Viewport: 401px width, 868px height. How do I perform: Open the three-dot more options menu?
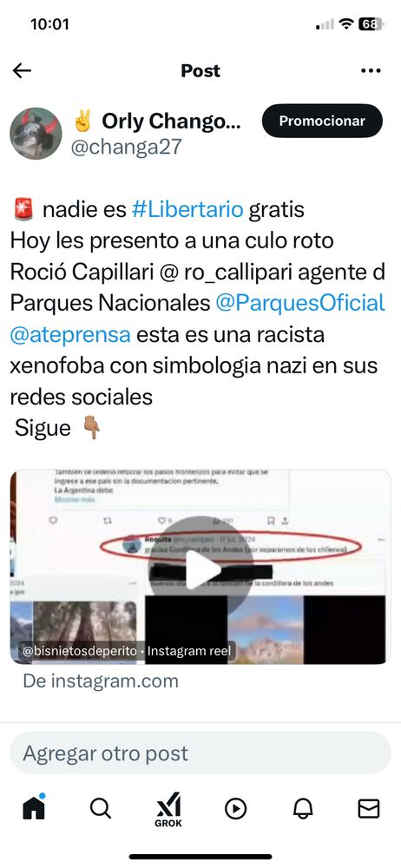pos(371,70)
